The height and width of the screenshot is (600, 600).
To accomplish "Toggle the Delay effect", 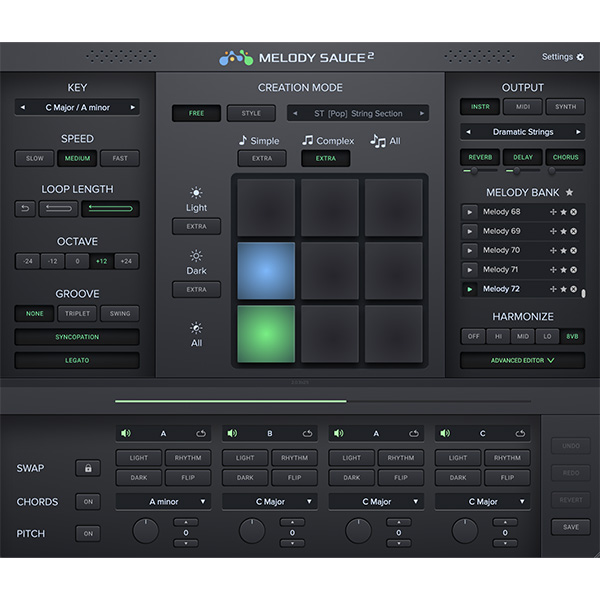I will coord(523,157).
